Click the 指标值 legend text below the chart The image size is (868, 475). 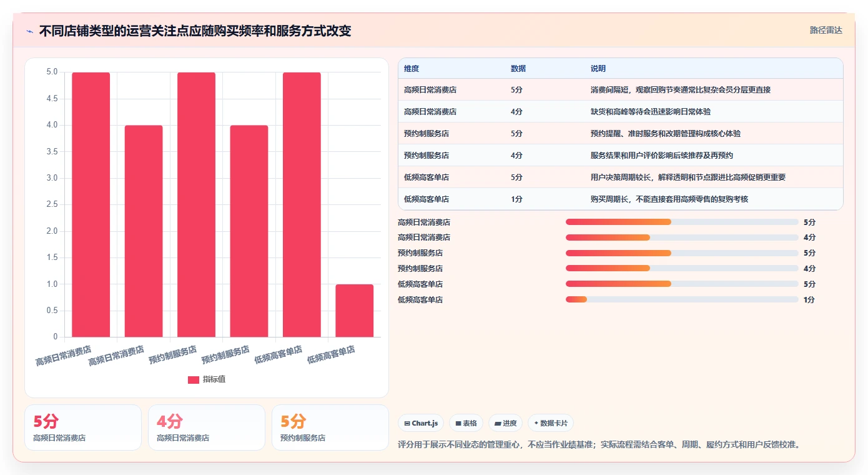coord(214,379)
